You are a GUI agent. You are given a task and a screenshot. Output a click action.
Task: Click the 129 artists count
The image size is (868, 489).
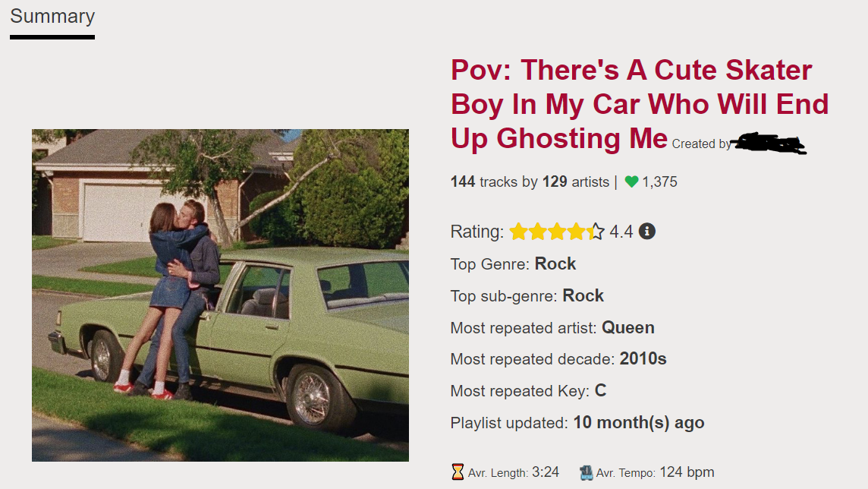[x=555, y=182]
